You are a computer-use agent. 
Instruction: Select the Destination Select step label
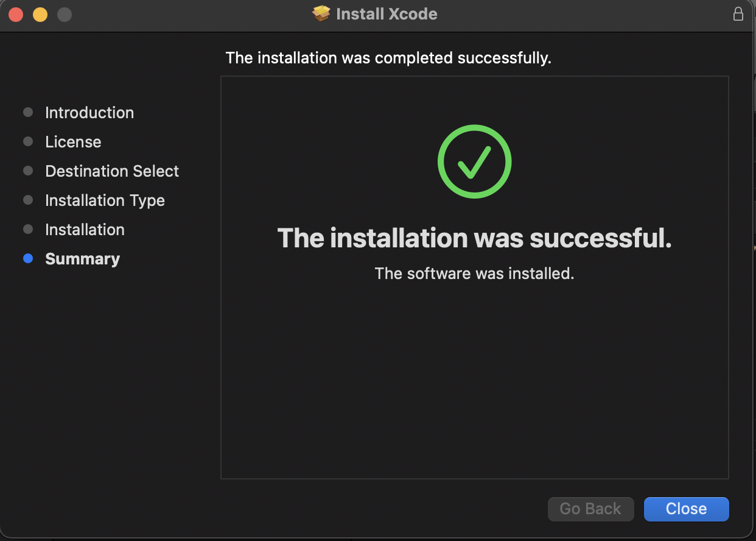112,171
